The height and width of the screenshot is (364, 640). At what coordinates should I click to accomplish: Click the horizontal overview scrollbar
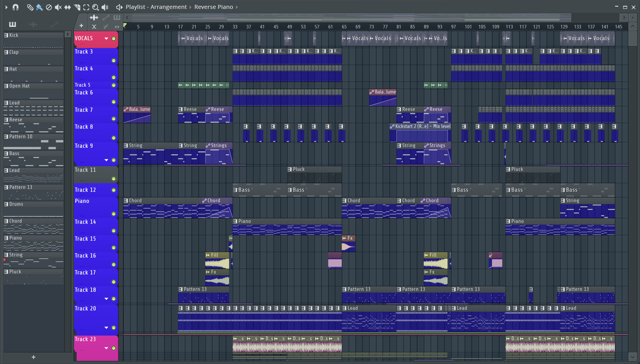point(351,18)
